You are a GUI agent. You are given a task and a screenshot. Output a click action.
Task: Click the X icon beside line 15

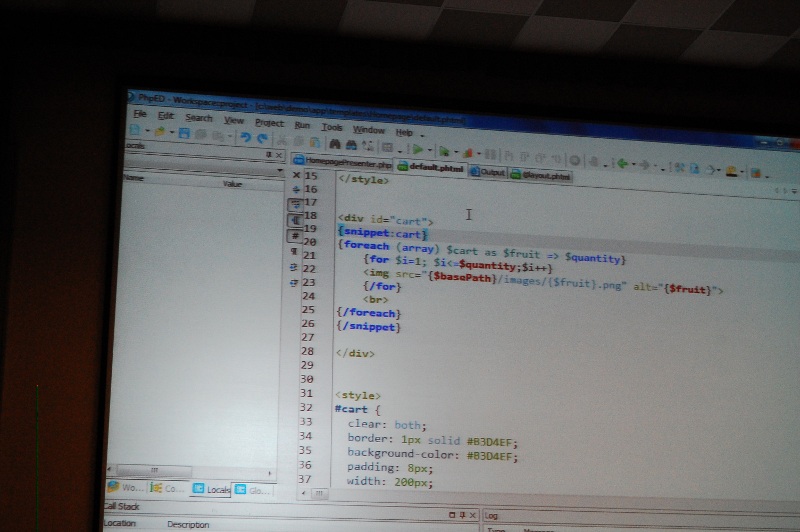[x=296, y=175]
